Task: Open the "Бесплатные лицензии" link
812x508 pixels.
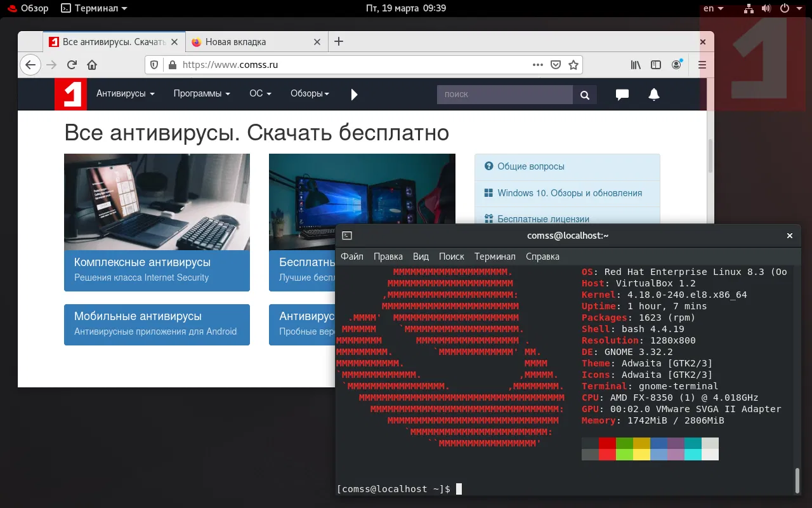Action: point(543,219)
